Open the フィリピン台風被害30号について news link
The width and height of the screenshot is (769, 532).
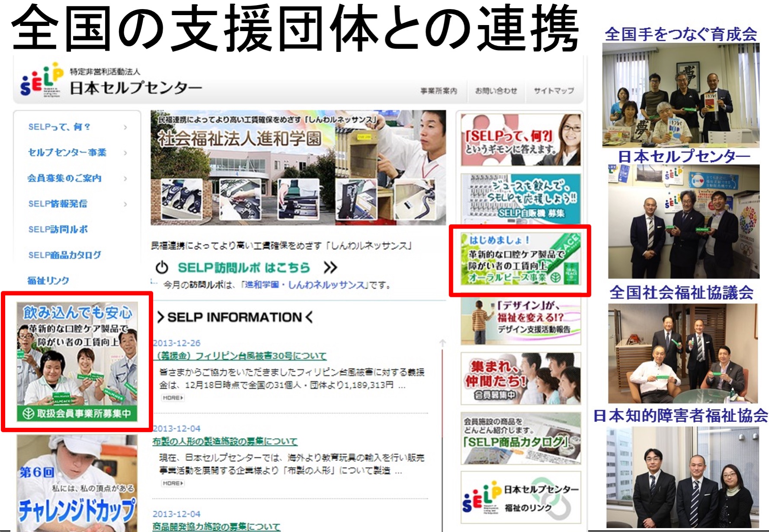point(240,356)
